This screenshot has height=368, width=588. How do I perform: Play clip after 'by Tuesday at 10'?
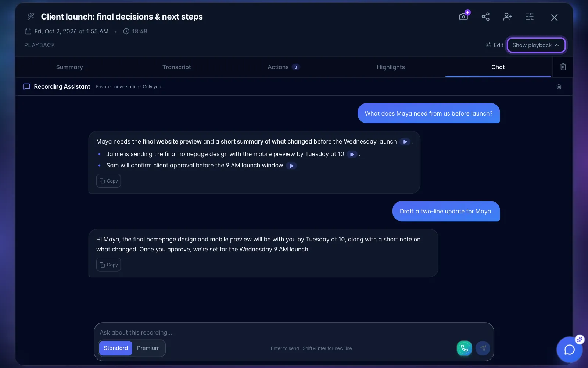pos(352,154)
